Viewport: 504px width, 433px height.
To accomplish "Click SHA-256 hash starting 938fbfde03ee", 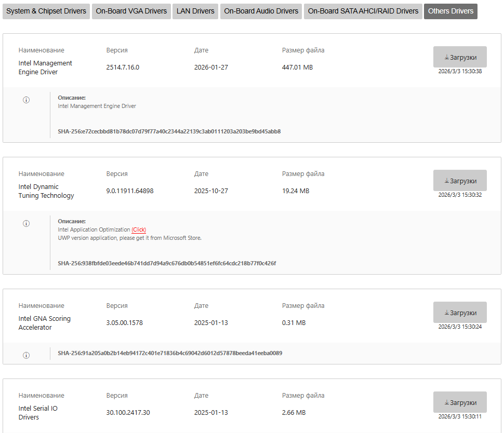I will click(x=167, y=263).
